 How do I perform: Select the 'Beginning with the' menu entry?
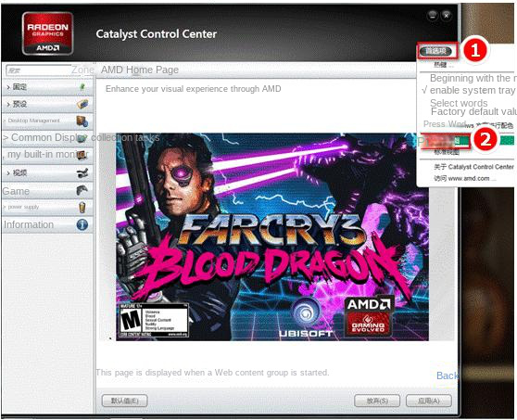(x=473, y=78)
